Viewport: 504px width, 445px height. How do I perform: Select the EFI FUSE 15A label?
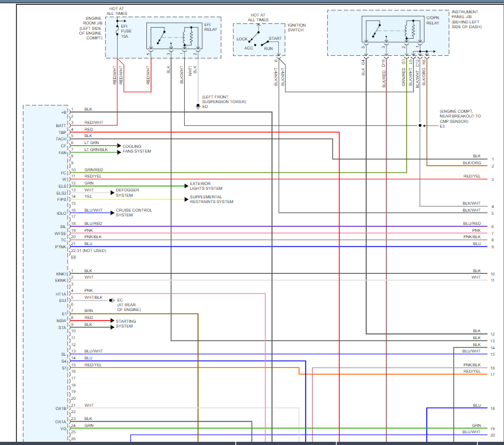tap(126, 31)
